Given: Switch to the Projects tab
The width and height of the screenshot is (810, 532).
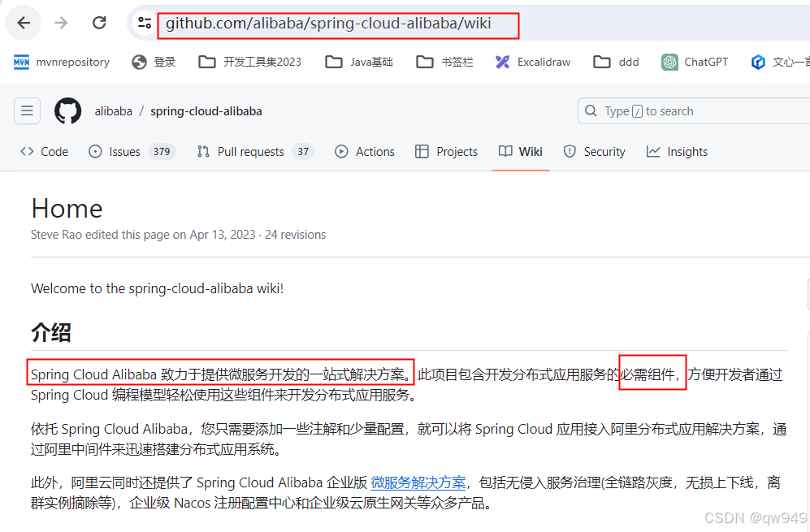Looking at the screenshot, I should tap(446, 151).
